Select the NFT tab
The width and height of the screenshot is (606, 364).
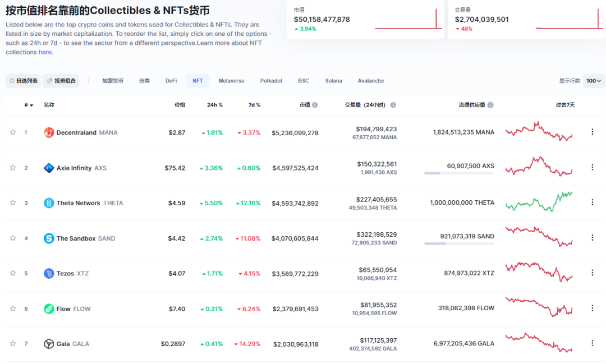198,81
